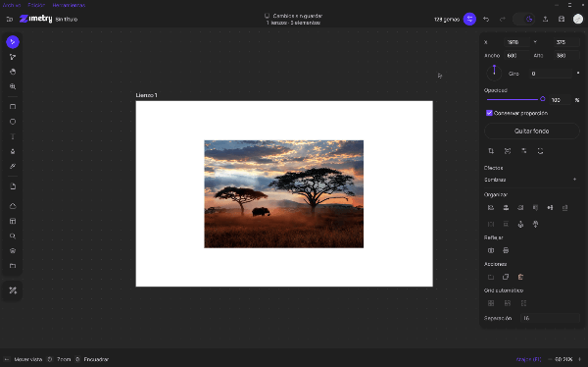Open the page document icon in left toolbar

(x=13, y=186)
